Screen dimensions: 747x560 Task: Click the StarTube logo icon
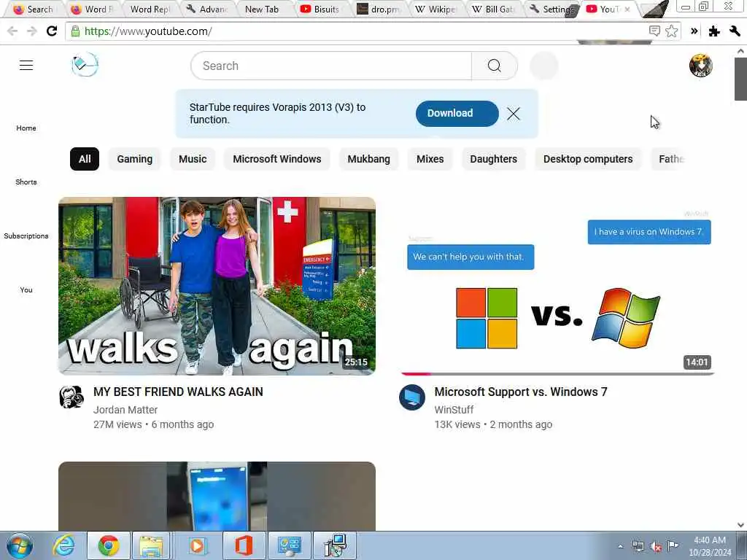(85, 65)
